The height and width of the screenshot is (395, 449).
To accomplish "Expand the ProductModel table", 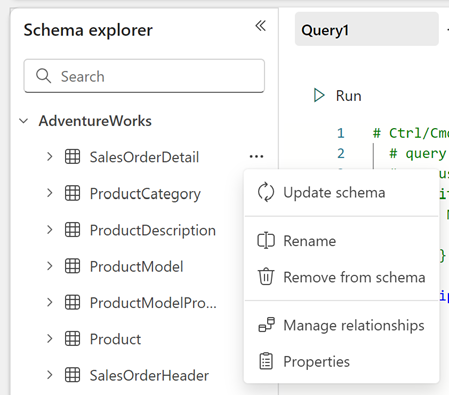I will 50,266.
